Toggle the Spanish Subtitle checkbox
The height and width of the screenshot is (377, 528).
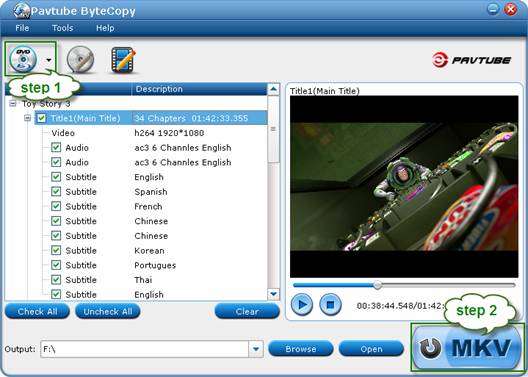[x=56, y=192]
